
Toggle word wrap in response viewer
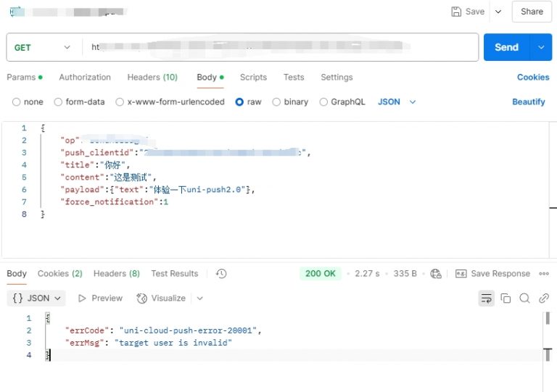(x=486, y=298)
